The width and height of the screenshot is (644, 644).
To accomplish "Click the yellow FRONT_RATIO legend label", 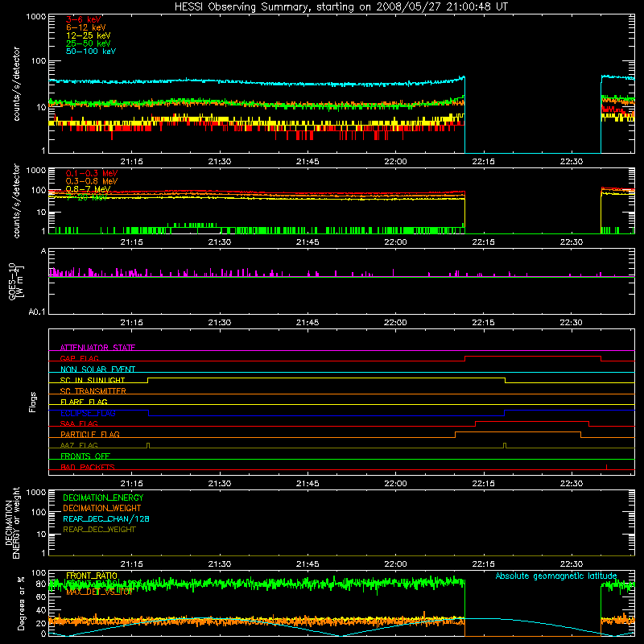I will (x=92, y=576).
